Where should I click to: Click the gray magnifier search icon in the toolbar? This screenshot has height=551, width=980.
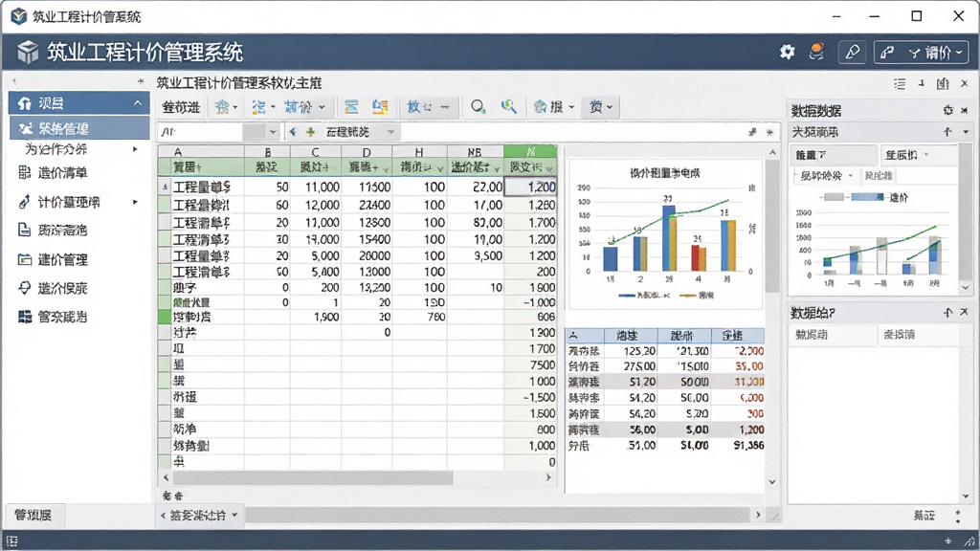[479, 107]
